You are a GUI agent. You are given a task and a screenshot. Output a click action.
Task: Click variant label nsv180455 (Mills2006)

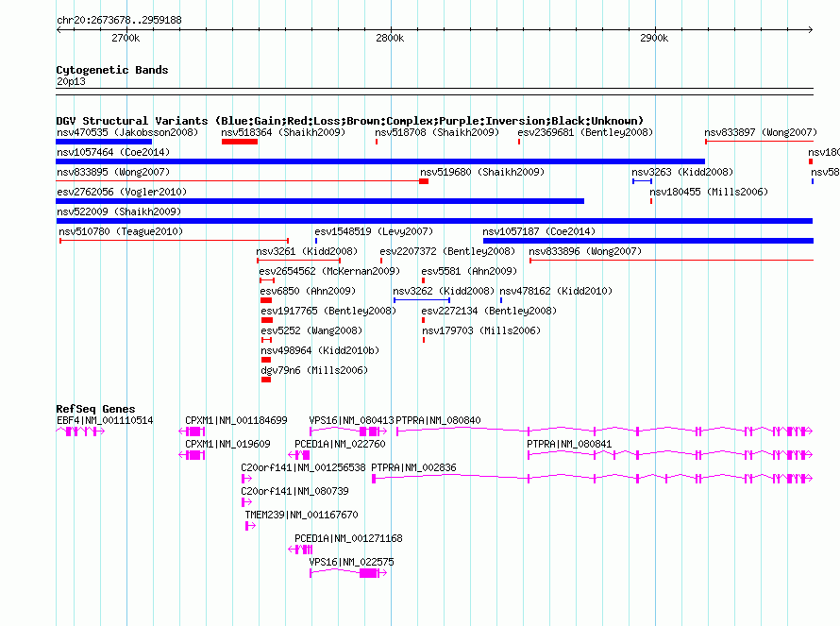pyautogui.click(x=709, y=192)
